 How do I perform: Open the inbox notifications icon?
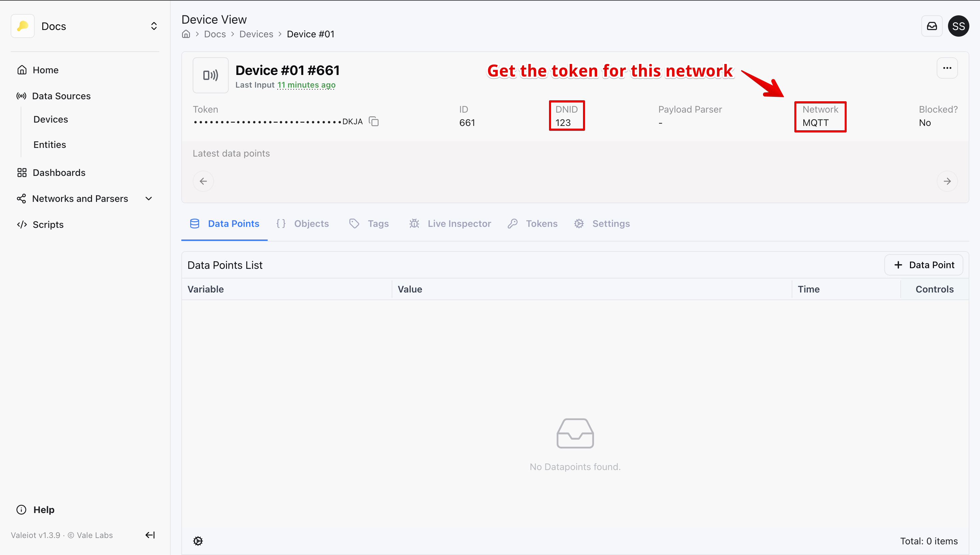click(x=932, y=26)
